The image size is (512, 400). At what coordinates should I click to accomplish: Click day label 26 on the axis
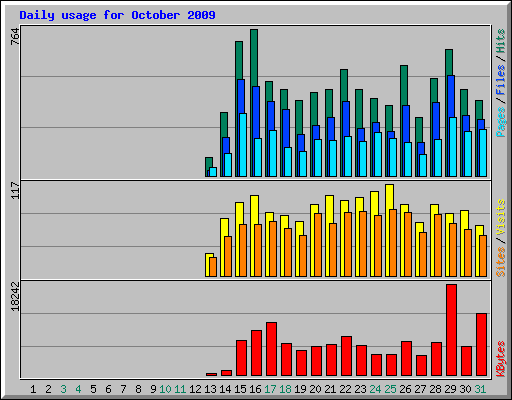[405, 389]
